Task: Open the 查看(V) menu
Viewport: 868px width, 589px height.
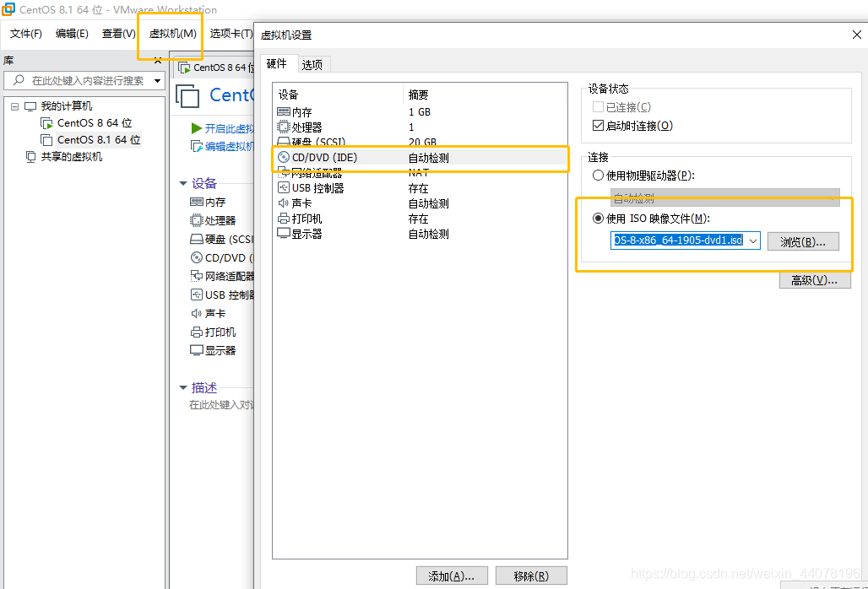Action: pyautogui.click(x=118, y=34)
